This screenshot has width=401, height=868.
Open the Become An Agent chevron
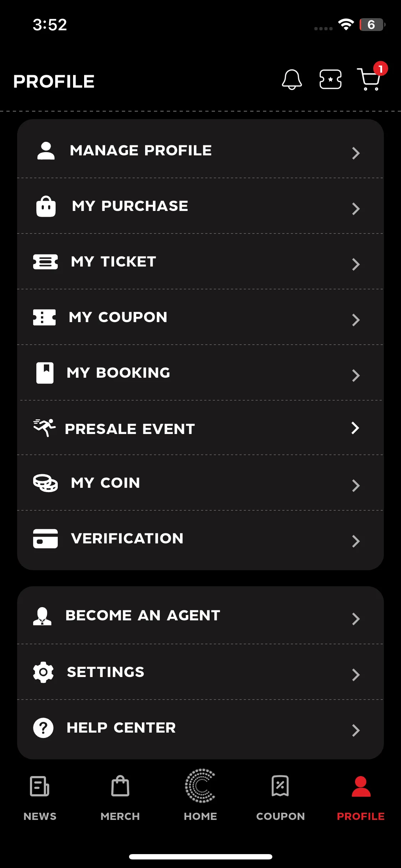click(x=356, y=619)
